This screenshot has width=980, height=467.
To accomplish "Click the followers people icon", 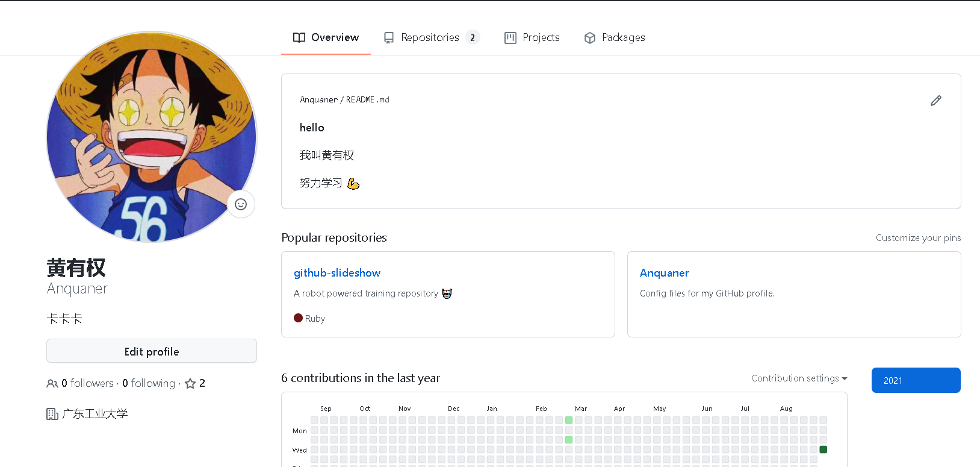I will tap(52, 383).
